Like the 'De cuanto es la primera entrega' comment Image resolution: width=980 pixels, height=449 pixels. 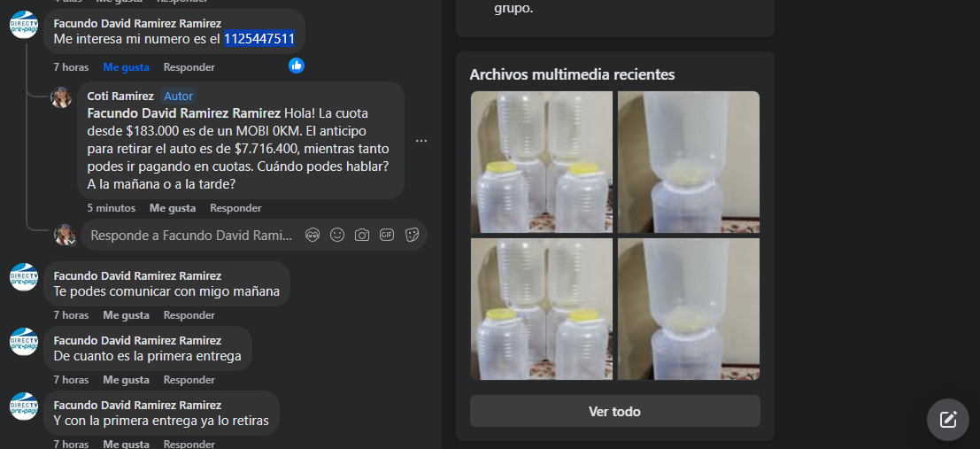(x=127, y=380)
